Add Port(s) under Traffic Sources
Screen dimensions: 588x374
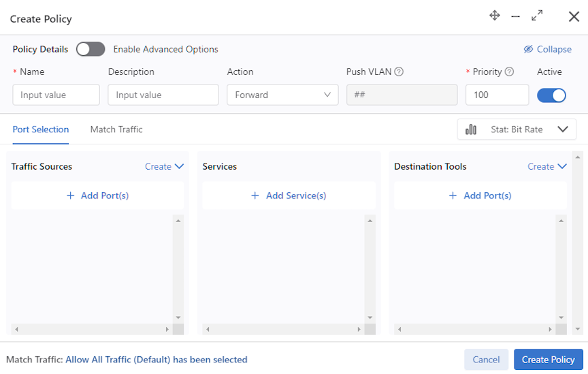(x=97, y=196)
